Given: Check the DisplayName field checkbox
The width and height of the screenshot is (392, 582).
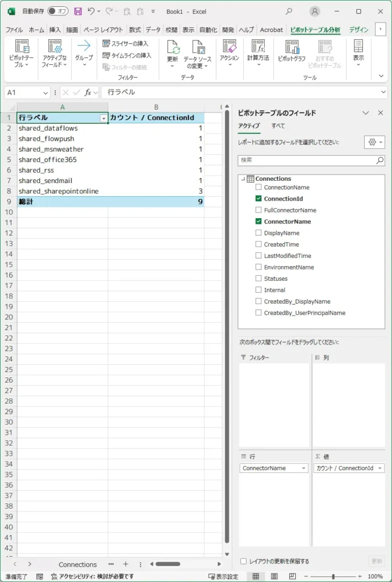Looking at the screenshot, I should [259, 233].
